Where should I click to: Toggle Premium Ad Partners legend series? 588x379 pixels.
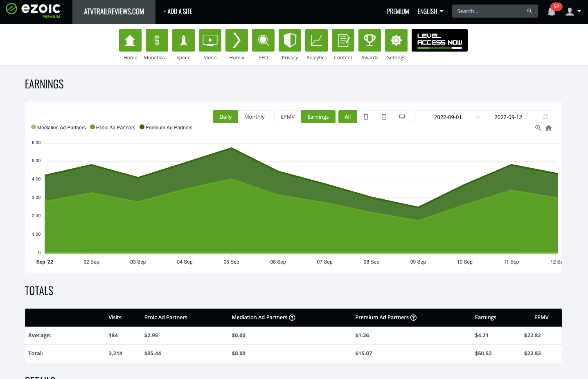pyautogui.click(x=166, y=127)
